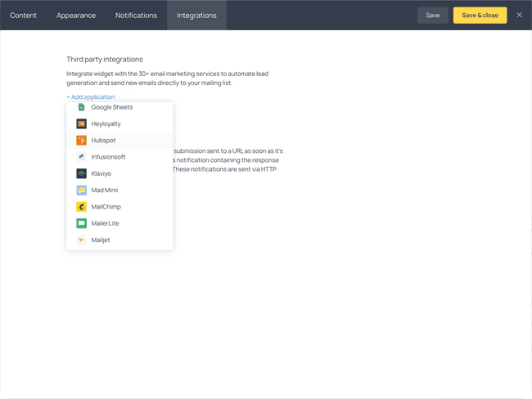The width and height of the screenshot is (532, 399).
Task: Click the Klaviyo icon
Action: pyautogui.click(x=81, y=173)
